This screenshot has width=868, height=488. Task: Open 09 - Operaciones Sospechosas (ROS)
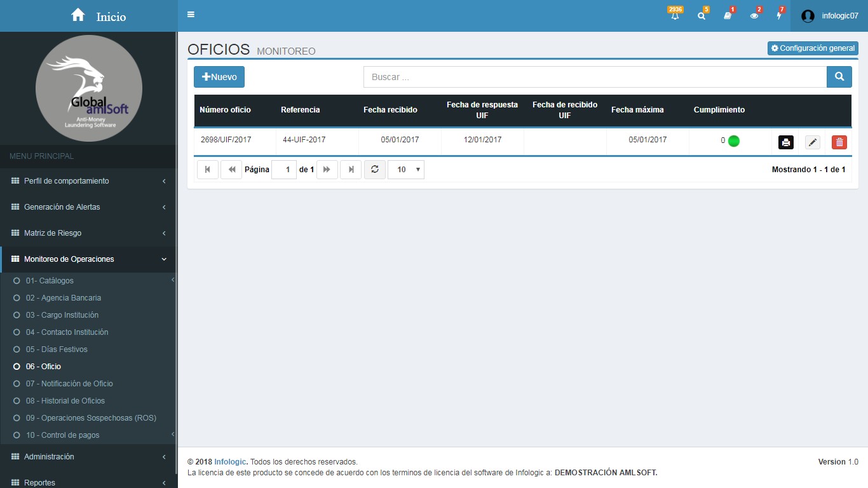coord(91,418)
